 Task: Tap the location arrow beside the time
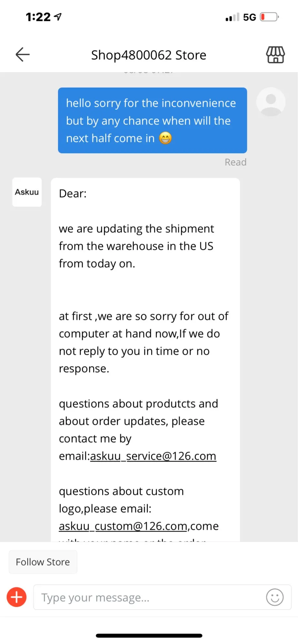click(58, 17)
